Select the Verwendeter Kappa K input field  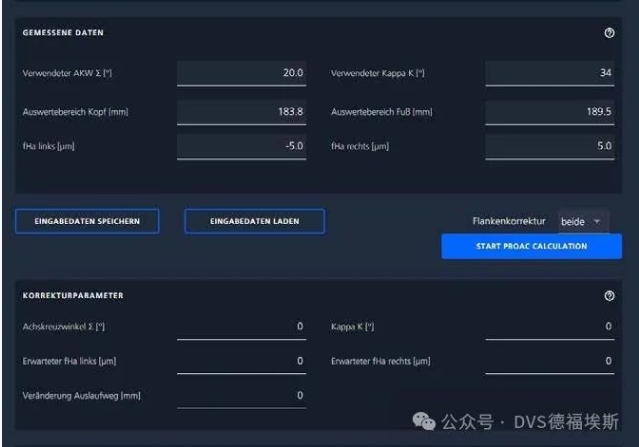pos(548,74)
